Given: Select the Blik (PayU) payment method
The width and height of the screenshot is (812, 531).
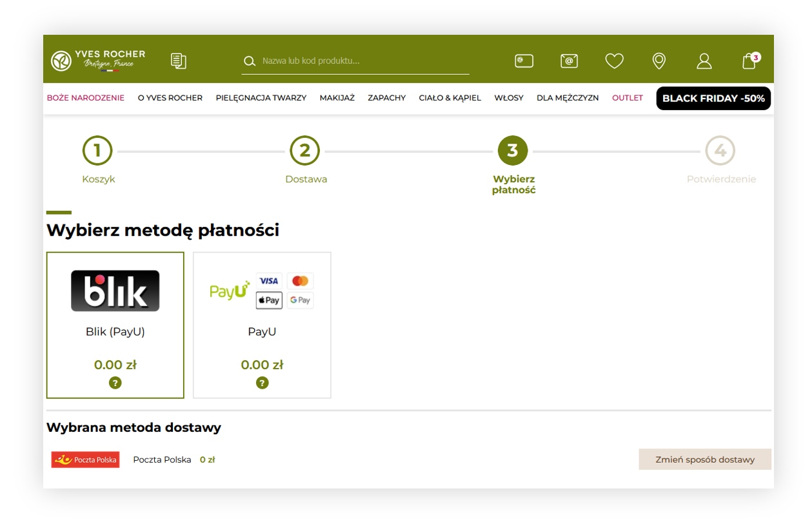Looking at the screenshot, I should click(x=115, y=325).
